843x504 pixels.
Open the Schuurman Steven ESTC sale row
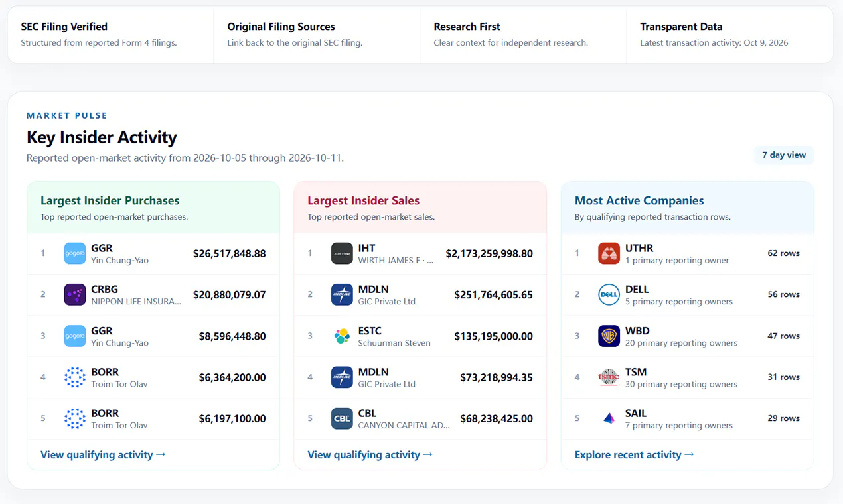coord(420,336)
